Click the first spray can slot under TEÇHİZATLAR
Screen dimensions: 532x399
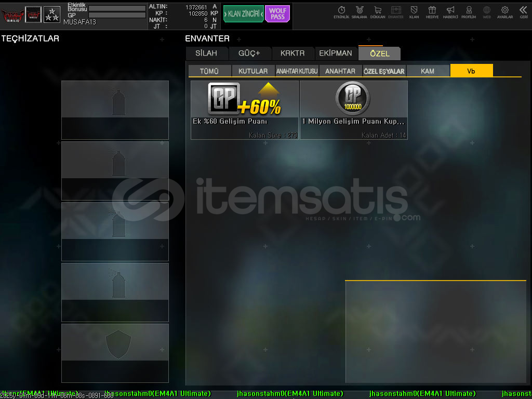[115, 110]
